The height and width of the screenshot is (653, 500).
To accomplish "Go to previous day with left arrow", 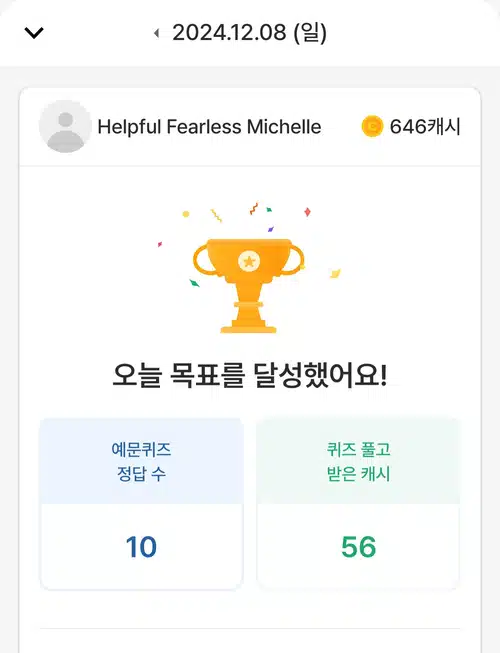I will pos(157,33).
